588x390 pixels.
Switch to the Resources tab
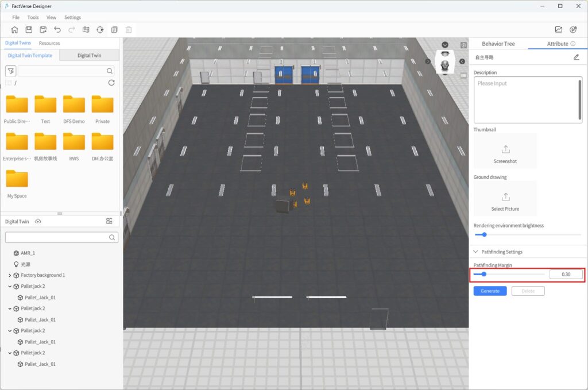(49, 43)
